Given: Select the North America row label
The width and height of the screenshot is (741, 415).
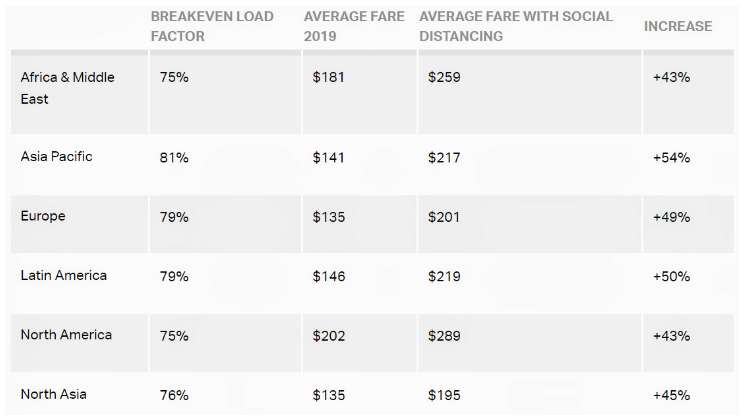Looking at the screenshot, I should [66, 335].
